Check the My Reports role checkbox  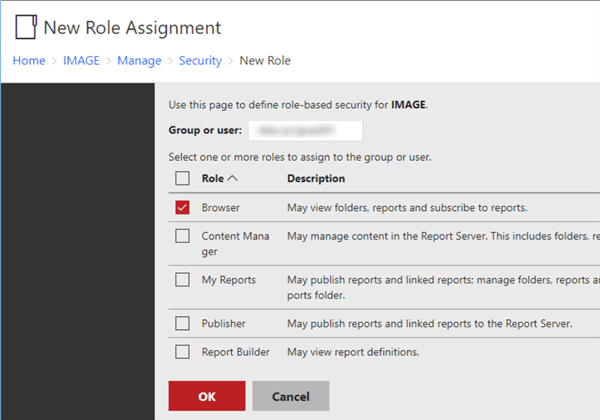182,280
